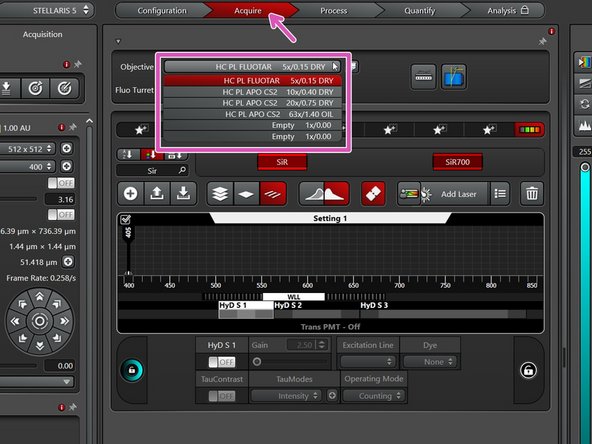Click the HyD S 1 gain slider handle
This screenshot has height=444, width=592.
[257, 362]
